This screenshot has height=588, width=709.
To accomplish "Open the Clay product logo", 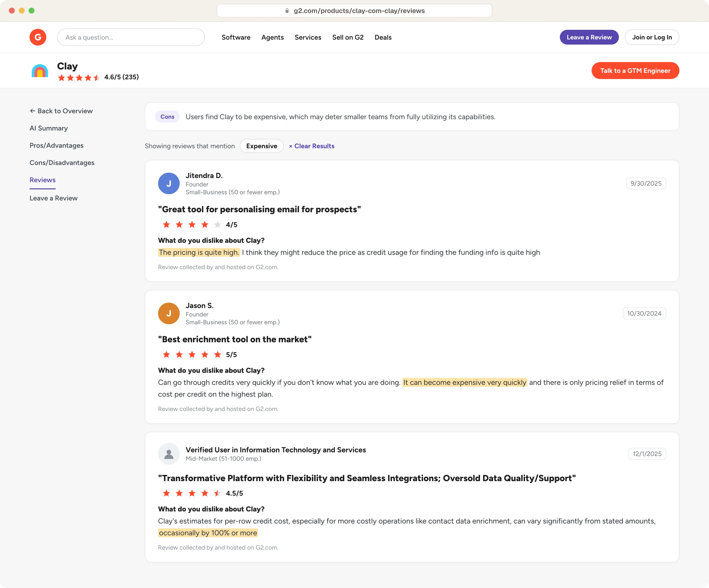I will pyautogui.click(x=40, y=71).
